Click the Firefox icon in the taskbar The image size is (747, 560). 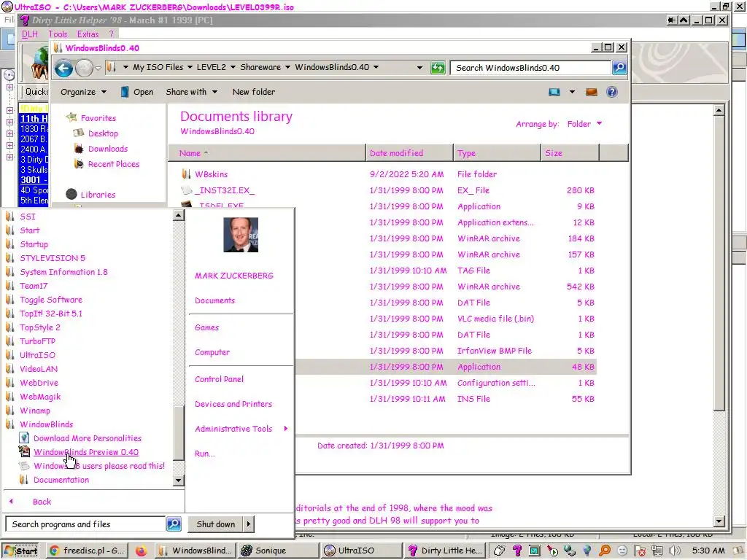point(141,551)
